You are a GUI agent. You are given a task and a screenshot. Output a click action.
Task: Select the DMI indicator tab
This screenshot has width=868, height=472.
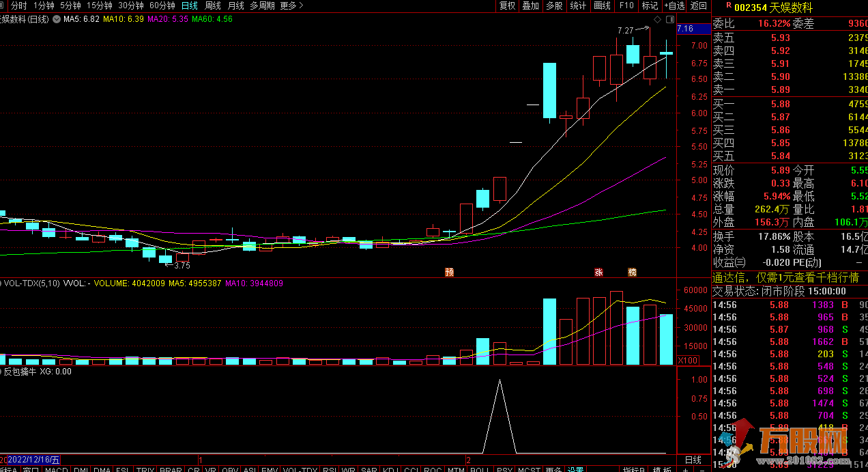pos(81,471)
